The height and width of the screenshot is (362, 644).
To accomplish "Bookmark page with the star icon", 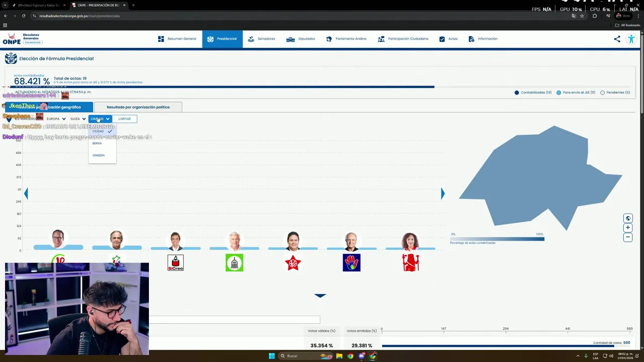I will point(582,16).
